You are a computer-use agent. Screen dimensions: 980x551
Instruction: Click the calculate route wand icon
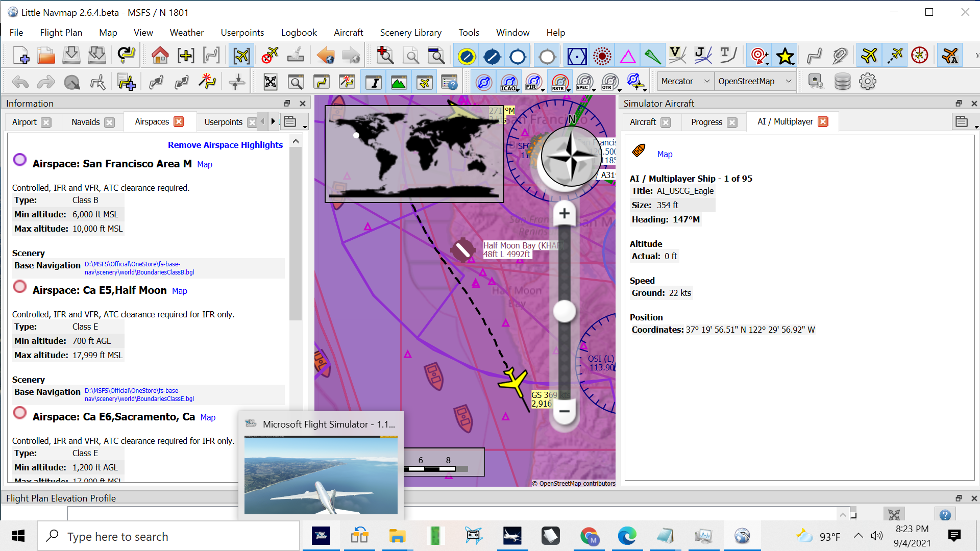click(207, 82)
